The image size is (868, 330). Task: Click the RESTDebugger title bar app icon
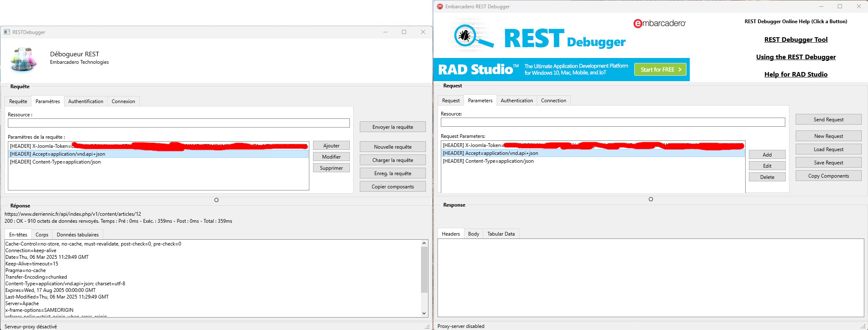(x=7, y=32)
